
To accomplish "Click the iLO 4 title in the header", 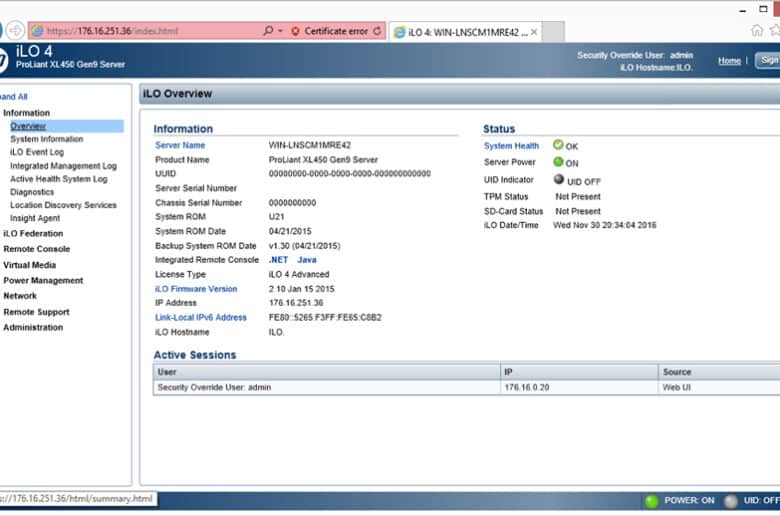I will click(34, 51).
